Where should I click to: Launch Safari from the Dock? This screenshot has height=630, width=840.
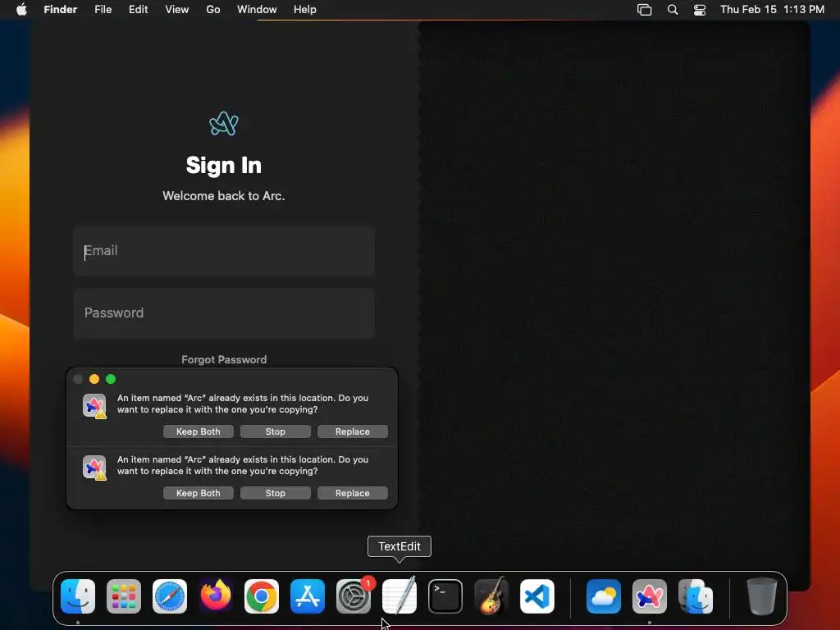(170, 596)
